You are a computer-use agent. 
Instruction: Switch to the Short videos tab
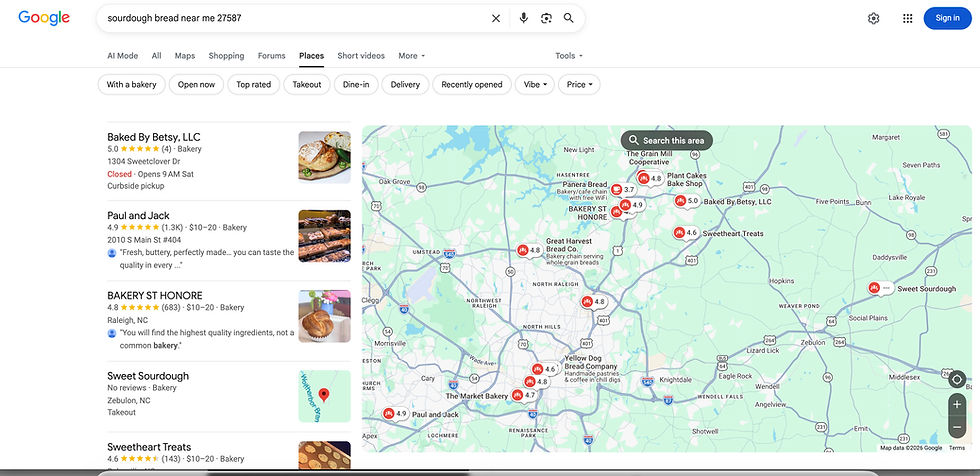tap(361, 56)
